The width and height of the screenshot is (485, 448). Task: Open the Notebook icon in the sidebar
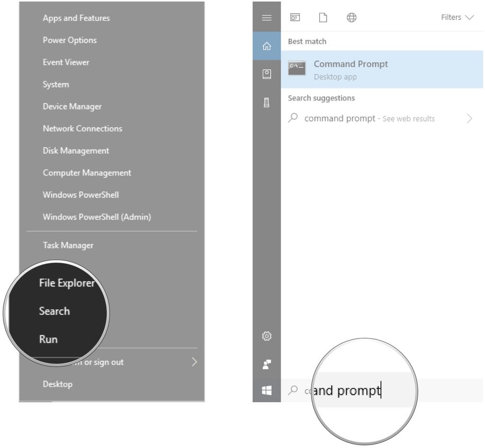(x=267, y=73)
